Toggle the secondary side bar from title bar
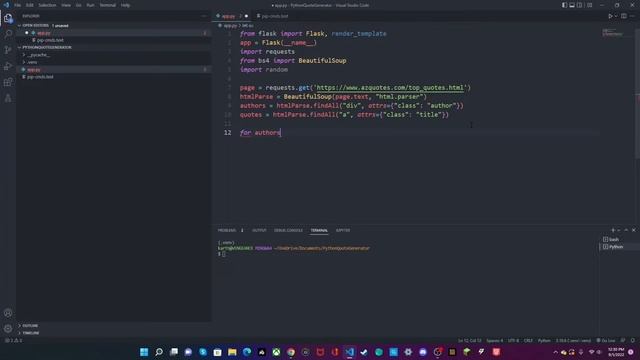This screenshot has width=640, height=360. pos(580,5)
